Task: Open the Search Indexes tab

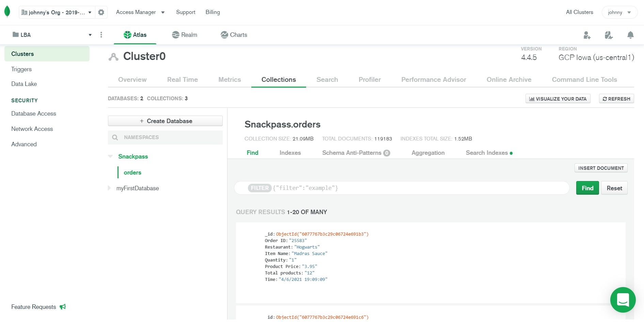Action: point(489,153)
